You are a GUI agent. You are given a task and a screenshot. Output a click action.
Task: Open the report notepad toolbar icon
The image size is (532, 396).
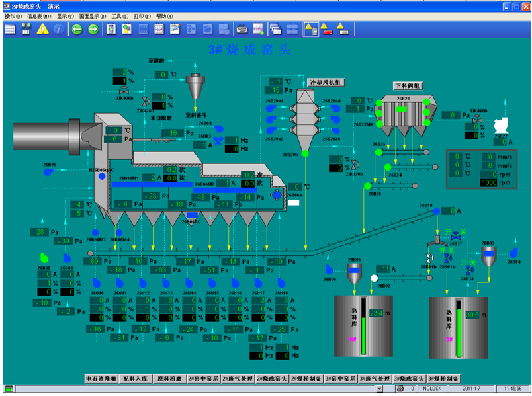(x=111, y=30)
